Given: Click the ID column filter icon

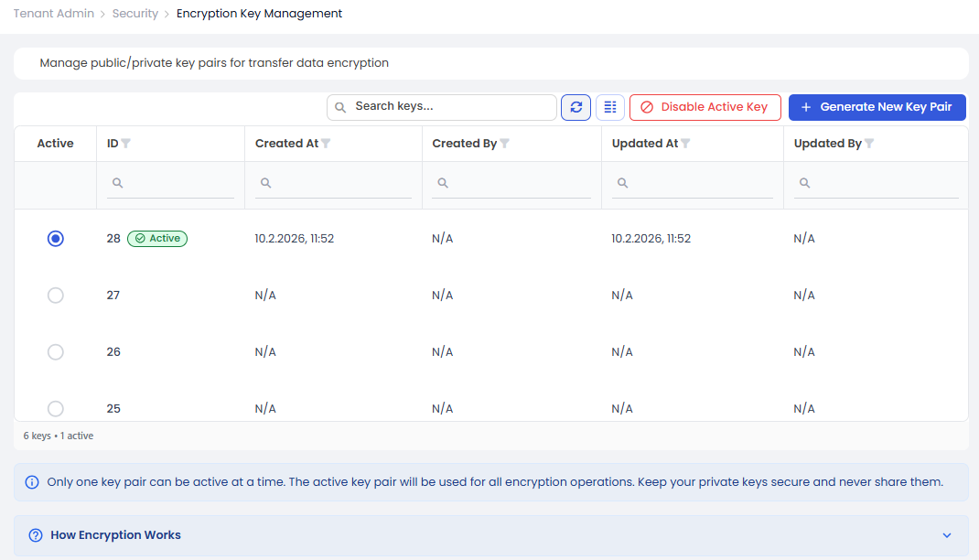Looking at the screenshot, I should point(126,144).
